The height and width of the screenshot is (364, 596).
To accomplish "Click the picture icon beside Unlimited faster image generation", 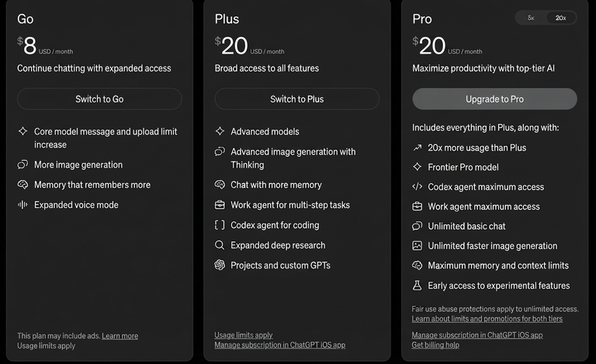I will 418,245.
